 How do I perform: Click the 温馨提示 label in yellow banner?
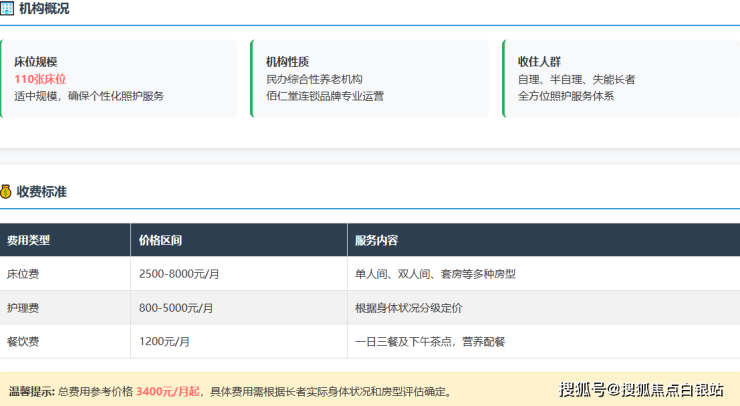click(32, 391)
